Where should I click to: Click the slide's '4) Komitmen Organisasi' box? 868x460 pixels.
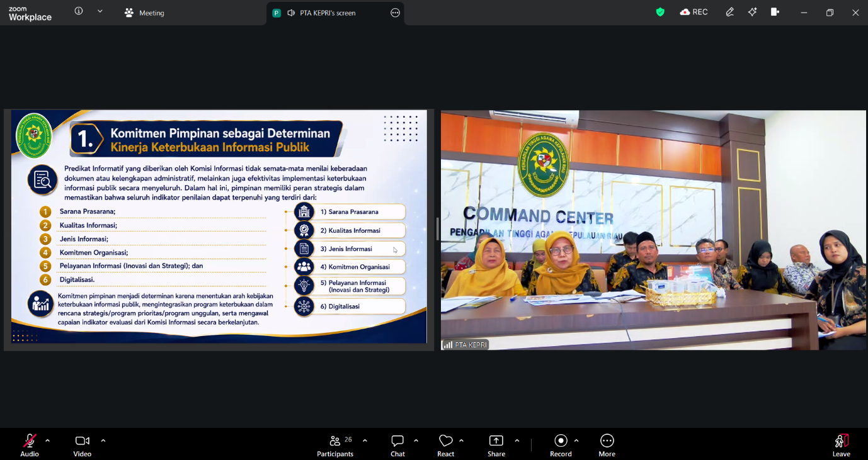(350, 267)
